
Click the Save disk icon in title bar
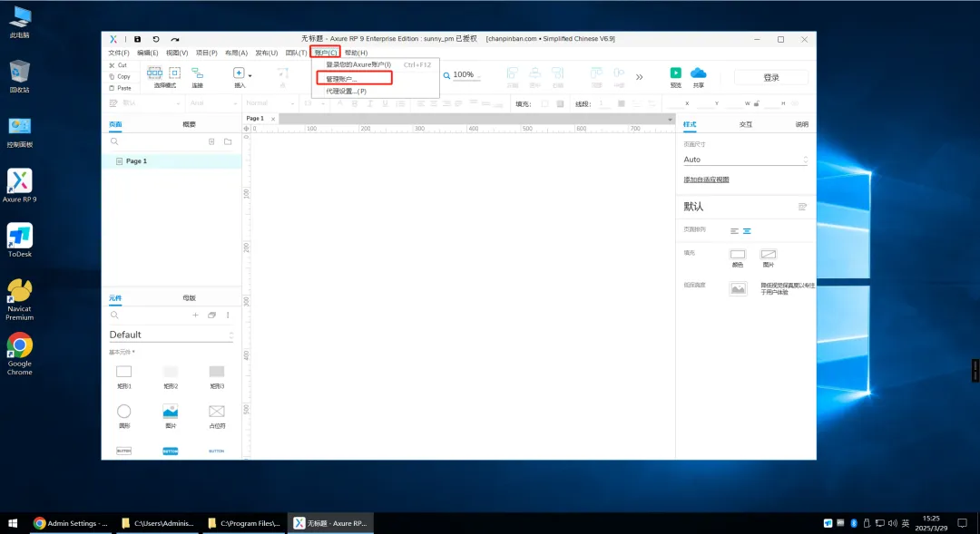coord(138,39)
